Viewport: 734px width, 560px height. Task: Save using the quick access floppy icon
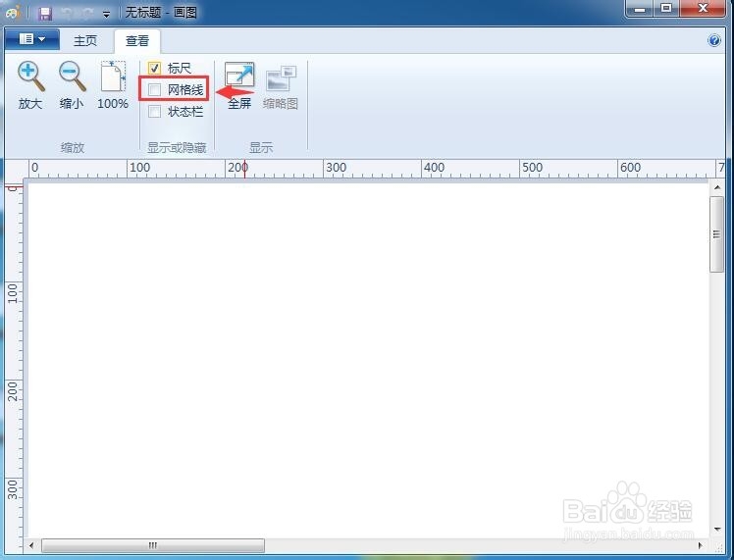click(45, 13)
